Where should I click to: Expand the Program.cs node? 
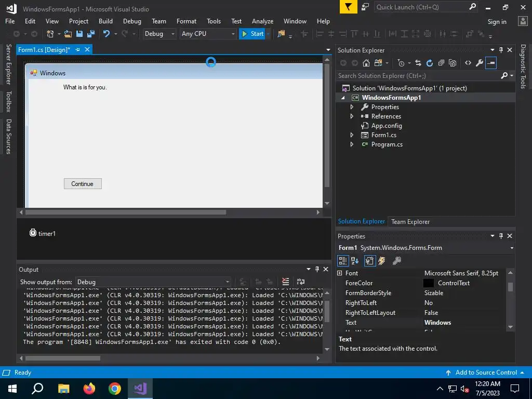coord(352,144)
